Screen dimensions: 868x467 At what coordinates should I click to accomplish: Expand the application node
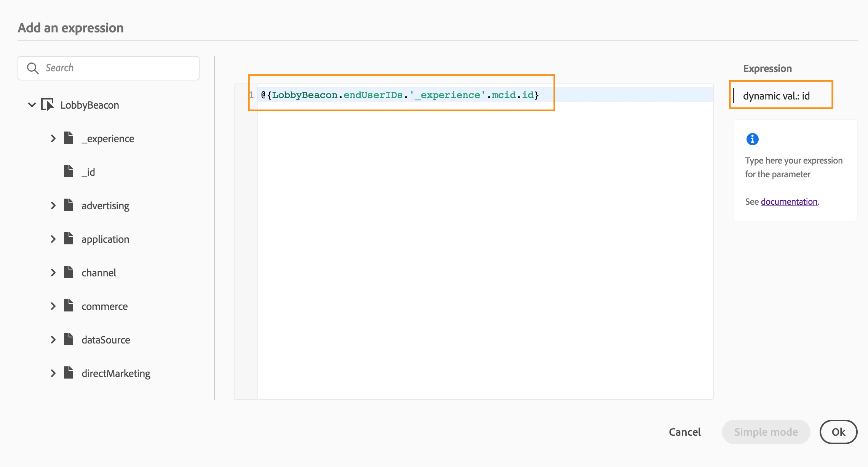(x=53, y=239)
